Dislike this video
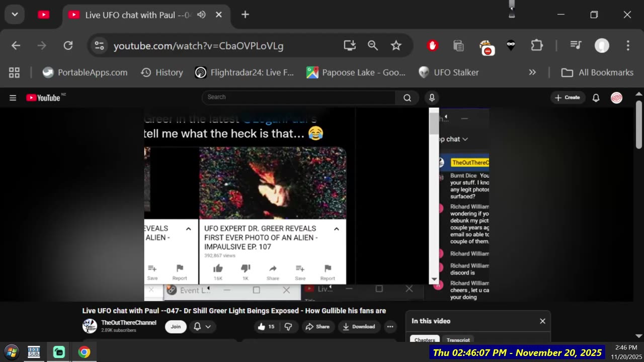 click(x=288, y=326)
